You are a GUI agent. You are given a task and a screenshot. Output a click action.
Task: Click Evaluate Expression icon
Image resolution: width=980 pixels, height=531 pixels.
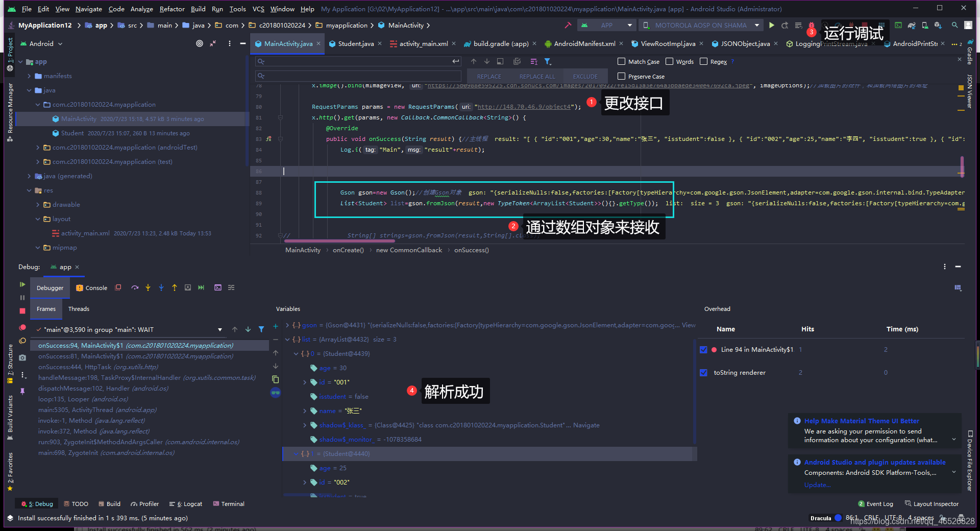pos(218,287)
